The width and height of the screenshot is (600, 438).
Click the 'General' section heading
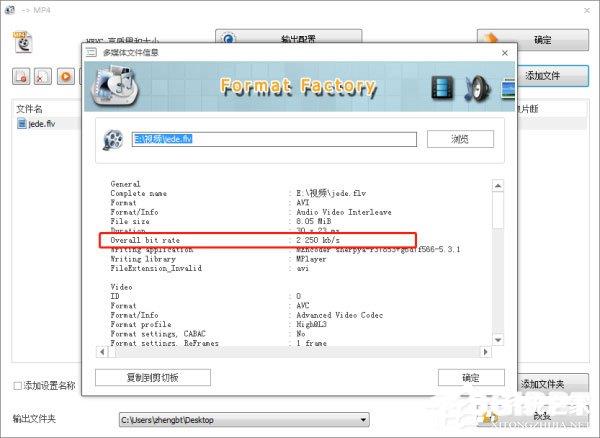click(x=125, y=184)
